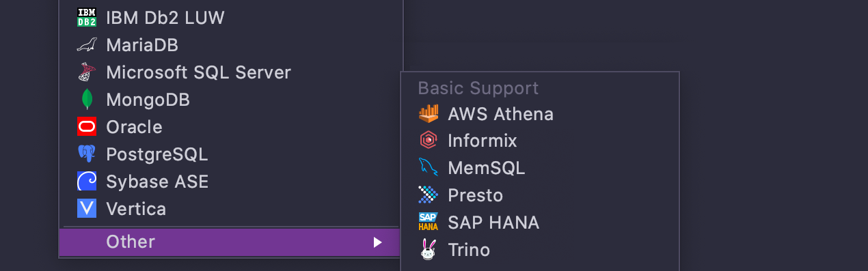Click the Basic Support header text
The image size is (868, 271).
pos(478,88)
